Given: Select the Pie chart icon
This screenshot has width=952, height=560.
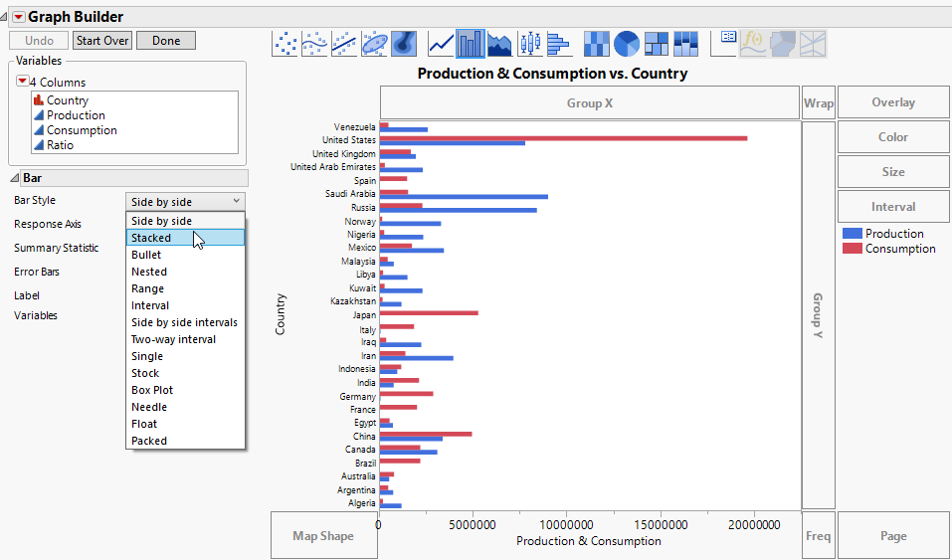Looking at the screenshot, I should click(x=626, y=43).
